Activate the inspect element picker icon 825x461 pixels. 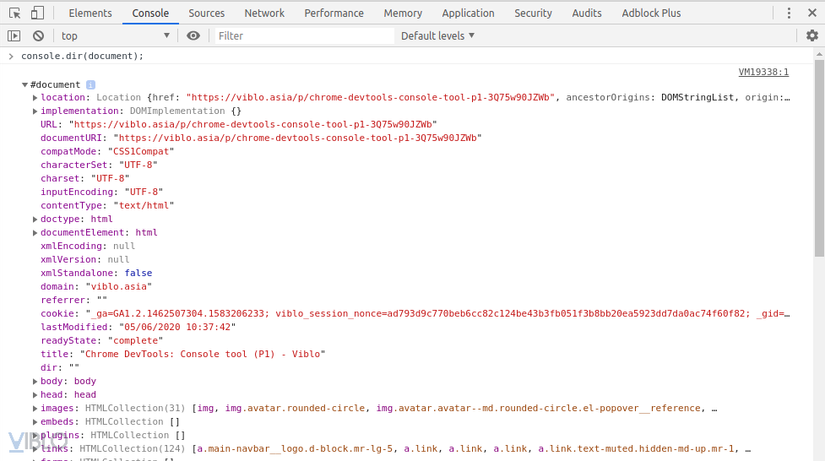pos(15,13)
